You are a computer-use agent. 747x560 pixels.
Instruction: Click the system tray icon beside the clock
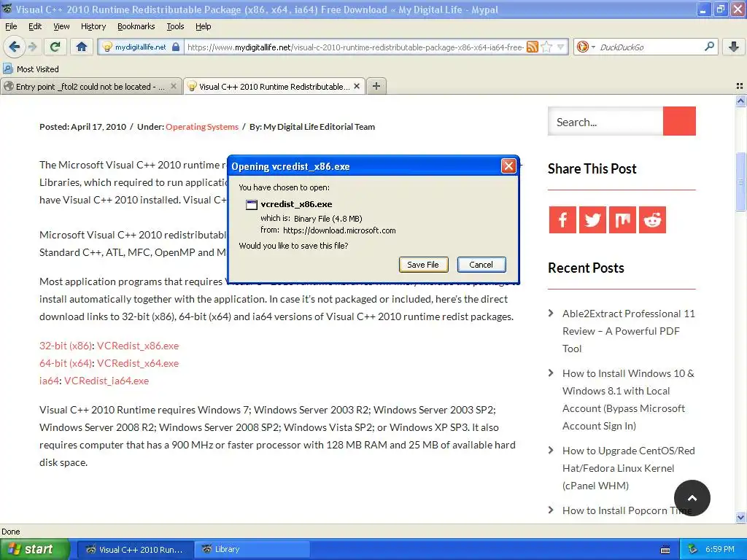pos(693,549)
